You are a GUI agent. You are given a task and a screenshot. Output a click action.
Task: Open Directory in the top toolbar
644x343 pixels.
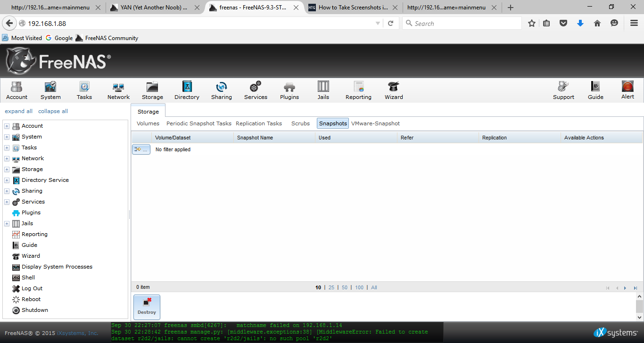[x=187, y=90]
